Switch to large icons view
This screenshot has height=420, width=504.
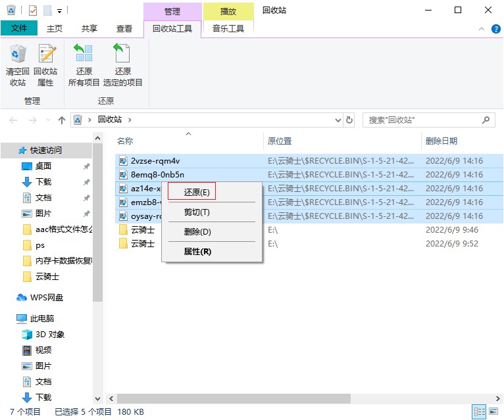493,411
